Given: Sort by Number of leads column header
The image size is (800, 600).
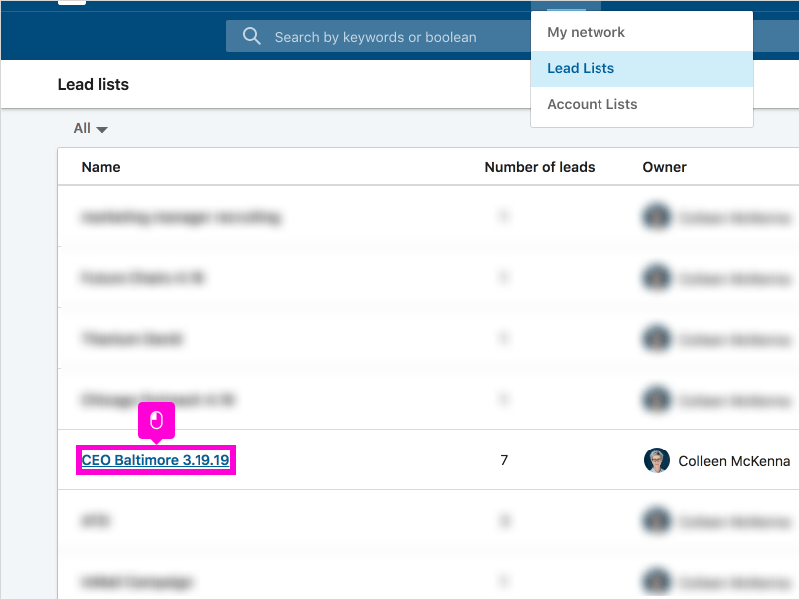Looking at the screenshot, I should [539, 167].
